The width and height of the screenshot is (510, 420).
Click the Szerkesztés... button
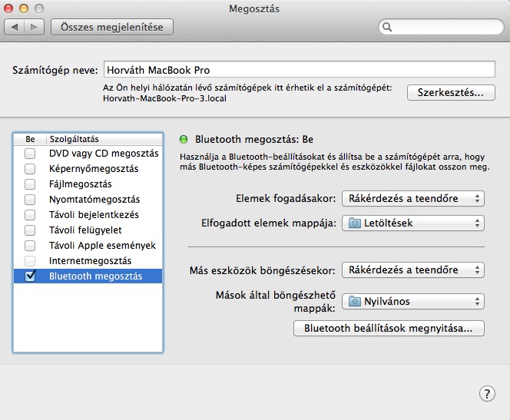451,93
